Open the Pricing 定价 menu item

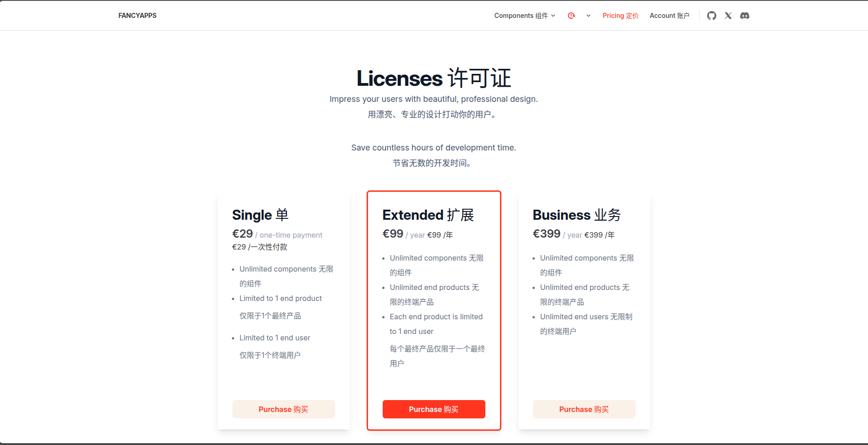[621, 15]
